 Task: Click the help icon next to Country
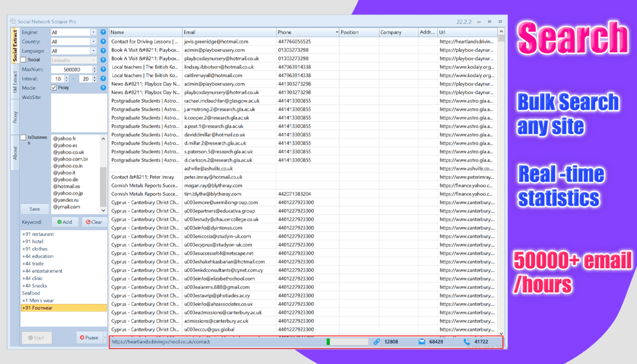(x=104, y=41)
